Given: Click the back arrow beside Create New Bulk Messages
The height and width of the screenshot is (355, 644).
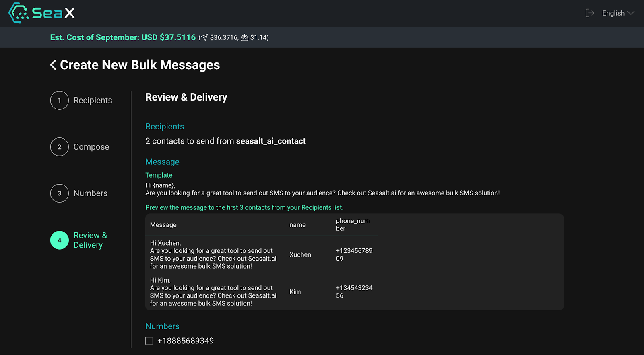Looking at the screenshot, I should [53, 64].
